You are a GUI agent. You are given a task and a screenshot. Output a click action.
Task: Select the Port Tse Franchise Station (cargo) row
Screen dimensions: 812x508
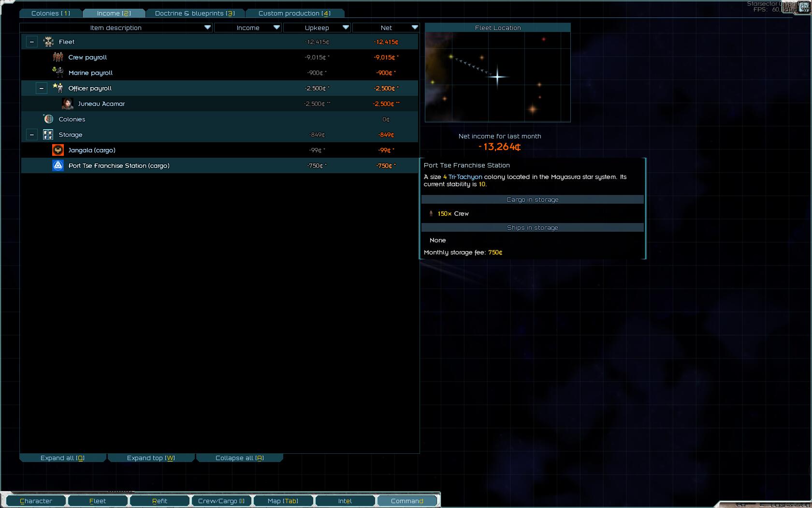219,165
